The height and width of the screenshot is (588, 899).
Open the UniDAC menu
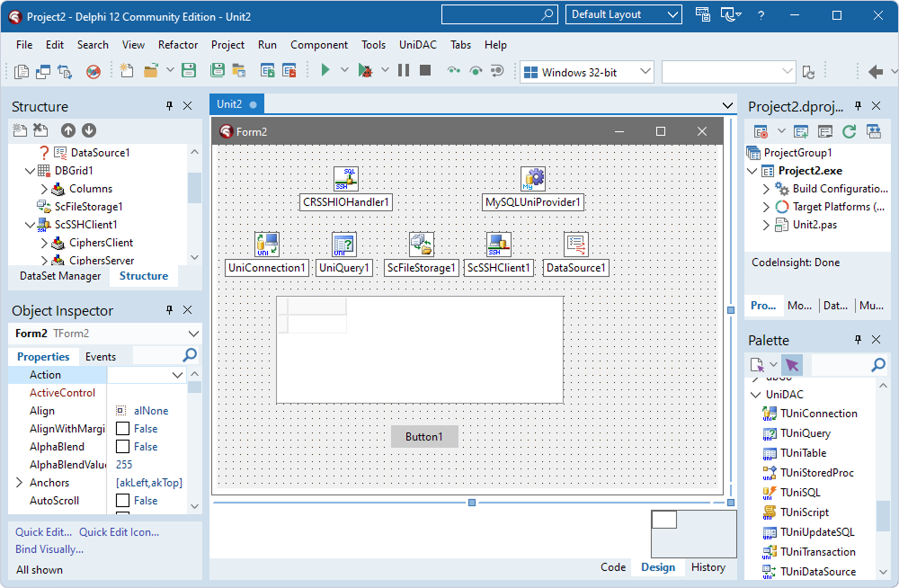coord(418,45)
